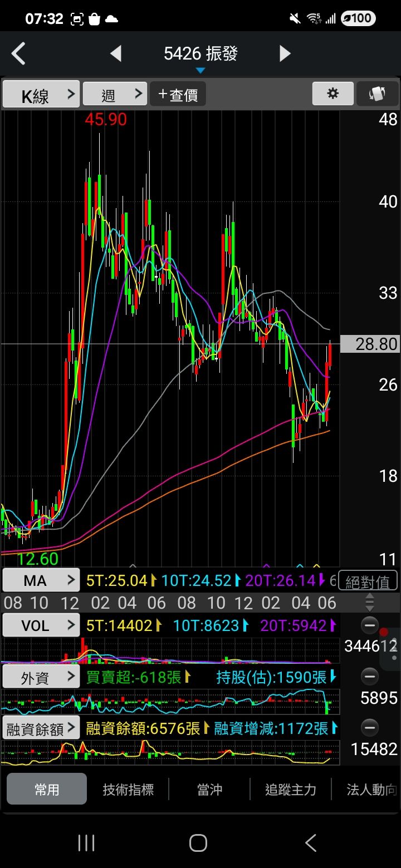Tap the 融資 panel value 15482

pyautogui.click(x=374, y=749)
